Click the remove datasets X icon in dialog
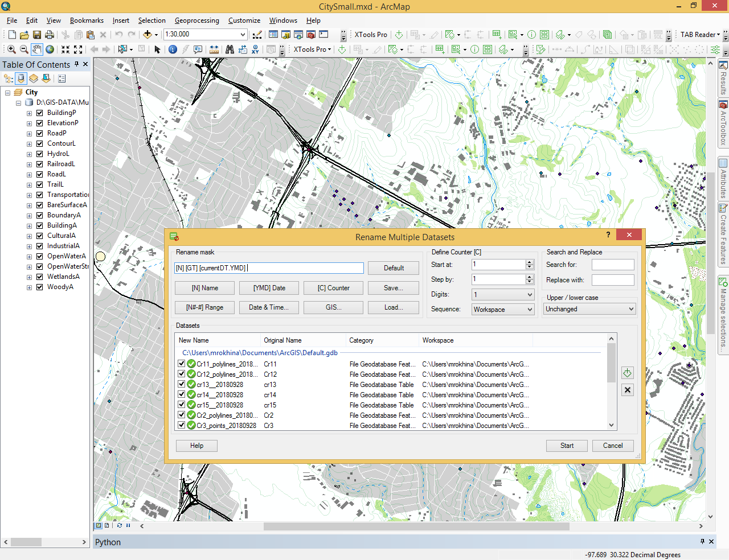The image size is (729, 560). (627, 390)
